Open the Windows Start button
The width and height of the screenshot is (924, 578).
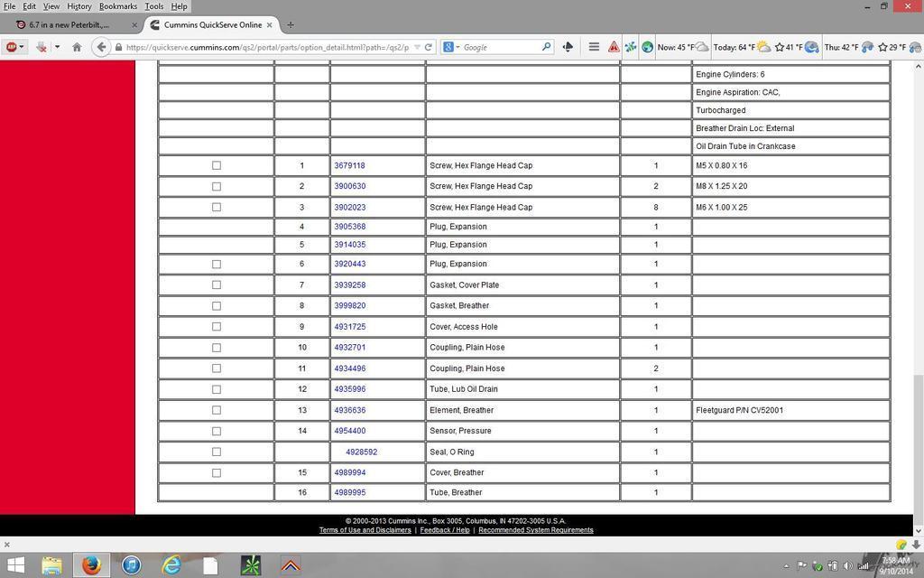tap(16, 565)
